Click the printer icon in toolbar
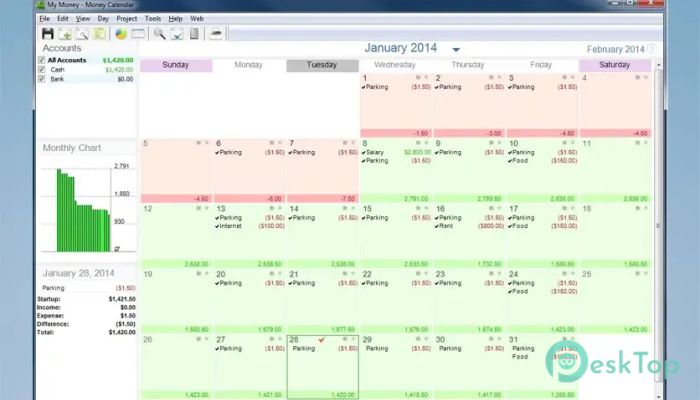 [216, 34]
